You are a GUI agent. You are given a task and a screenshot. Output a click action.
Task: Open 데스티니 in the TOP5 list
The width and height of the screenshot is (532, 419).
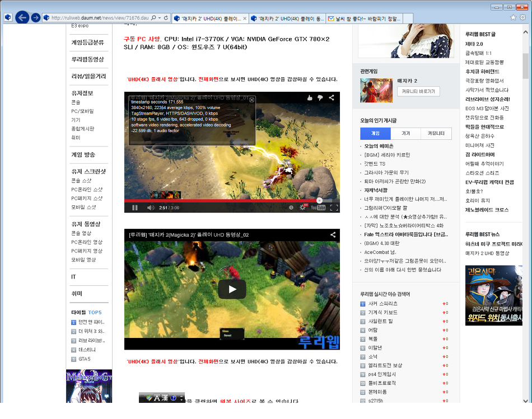tap(87, 350)
